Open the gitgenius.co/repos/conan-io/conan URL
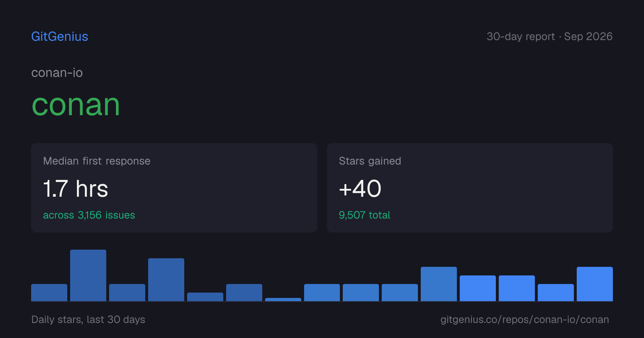Viewport: 644px width, 338px height. (x=525, y=319)
